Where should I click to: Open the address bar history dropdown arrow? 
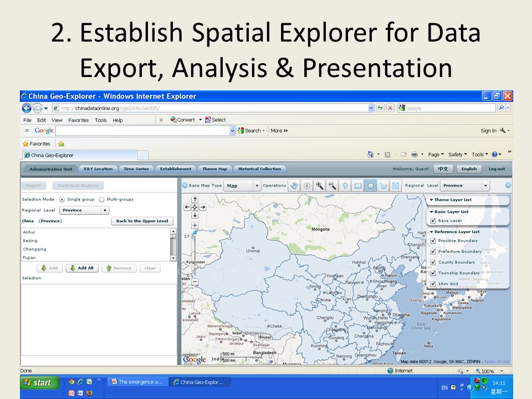click(371, 108)
